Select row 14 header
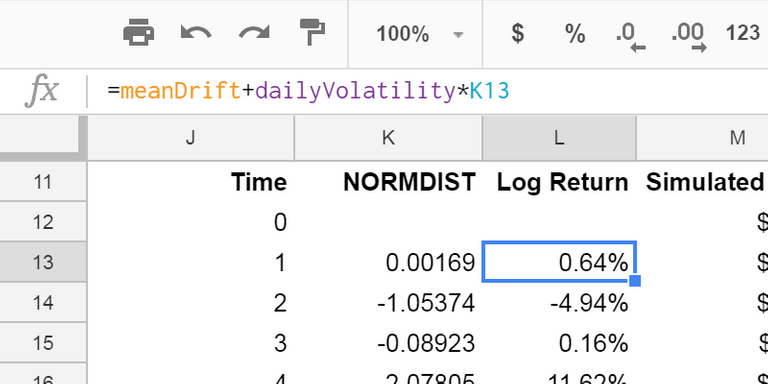The image size is (768, 384). click(x=43, y=302)
